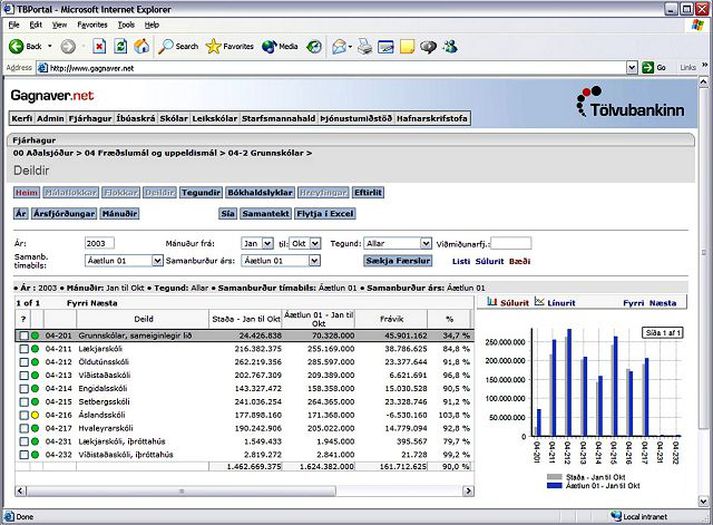This screenshot has height=525, width=713.
Task: Check the box for 04-201 Grunnskólar
Action: click(24, 336)
